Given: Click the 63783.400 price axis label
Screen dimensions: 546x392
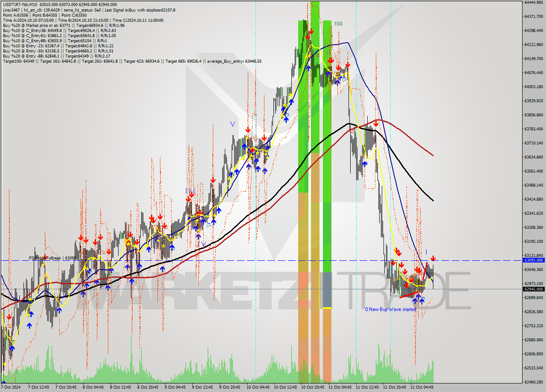Looking at the screenshot, I should (x=534, y=129).
